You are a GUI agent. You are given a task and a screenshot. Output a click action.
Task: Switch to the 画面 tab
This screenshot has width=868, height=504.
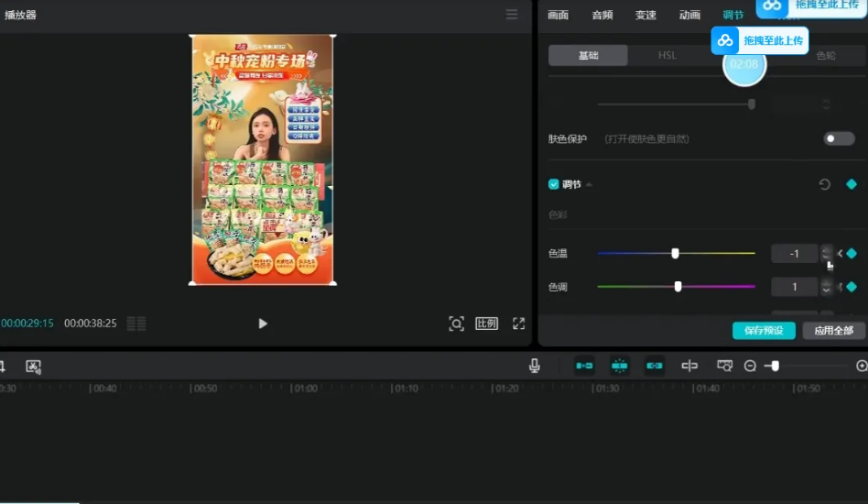[x=558, y=15]
